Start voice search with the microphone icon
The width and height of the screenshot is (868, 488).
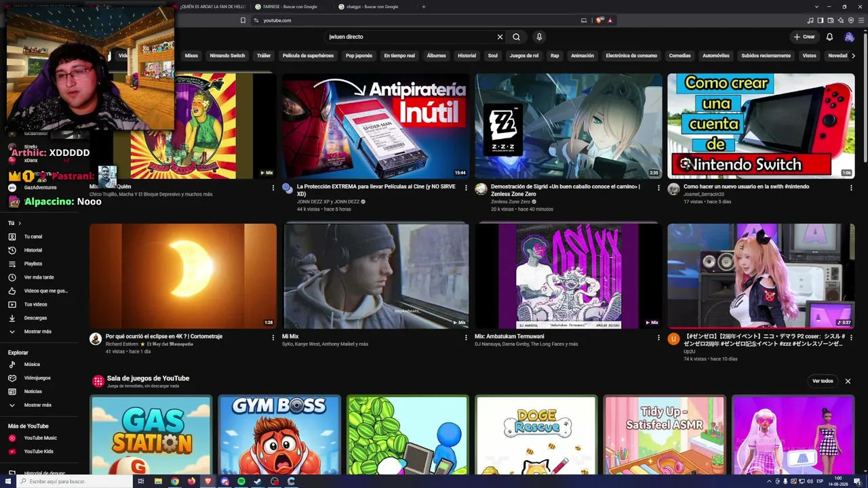click(539, 37)
